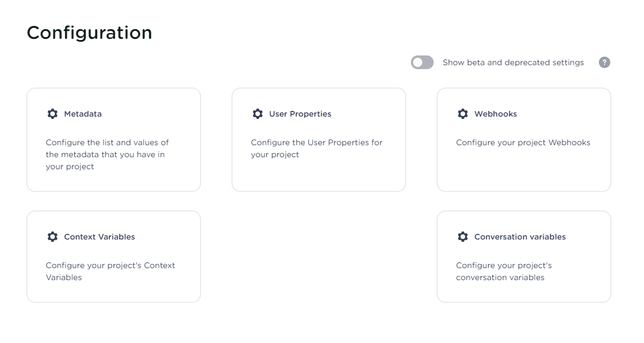The image size is (644, 343).
Task: Click 'Configure your project's Context Variables' text
Action: [x=110, y=271]
